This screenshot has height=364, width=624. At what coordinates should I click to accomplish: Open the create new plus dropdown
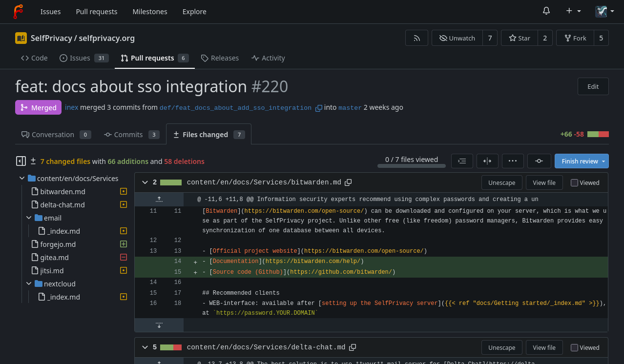[573, 11]
